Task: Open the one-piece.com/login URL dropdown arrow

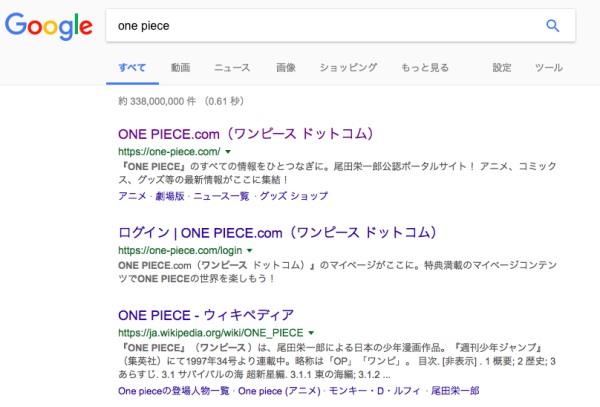Action: click(x=249, y=249)
